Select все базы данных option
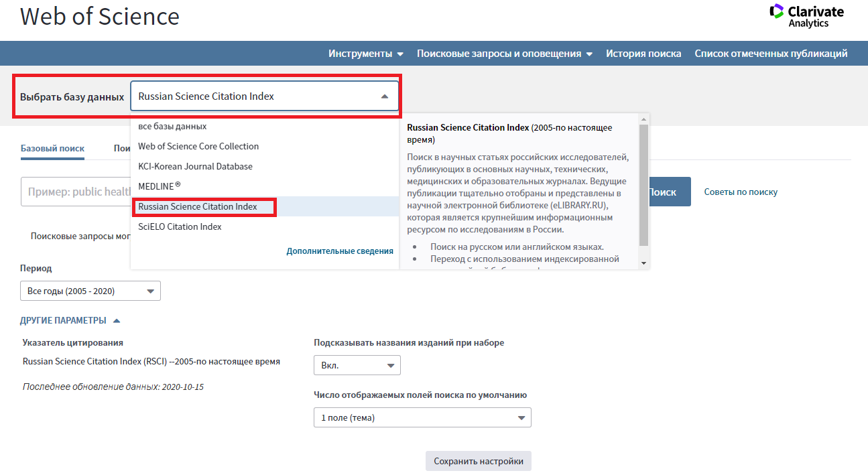The width and height of the screenshot is (868, 475). coord(172,126)
